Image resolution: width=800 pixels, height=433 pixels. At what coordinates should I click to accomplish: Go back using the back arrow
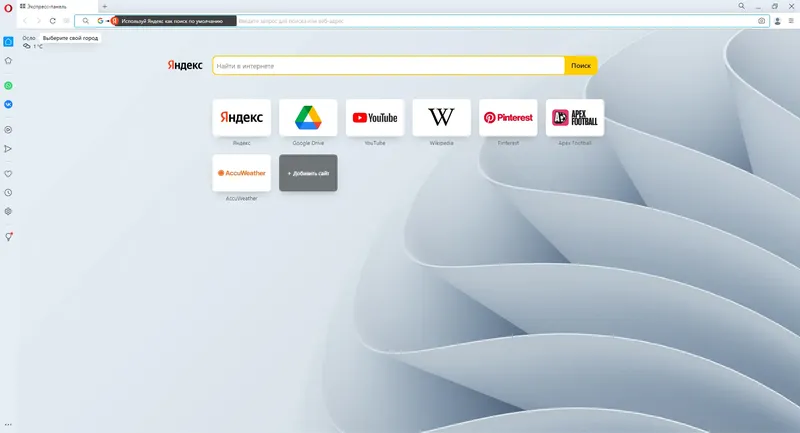25,21
